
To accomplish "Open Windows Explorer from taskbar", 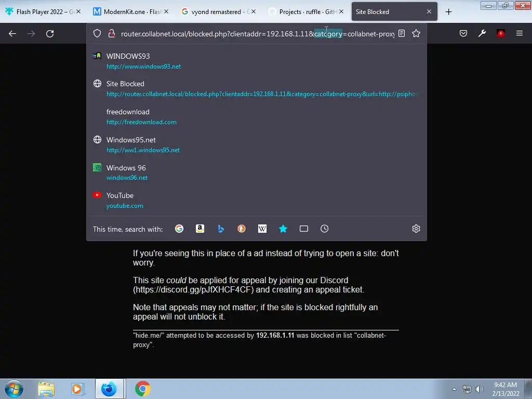I will point(46,389).
